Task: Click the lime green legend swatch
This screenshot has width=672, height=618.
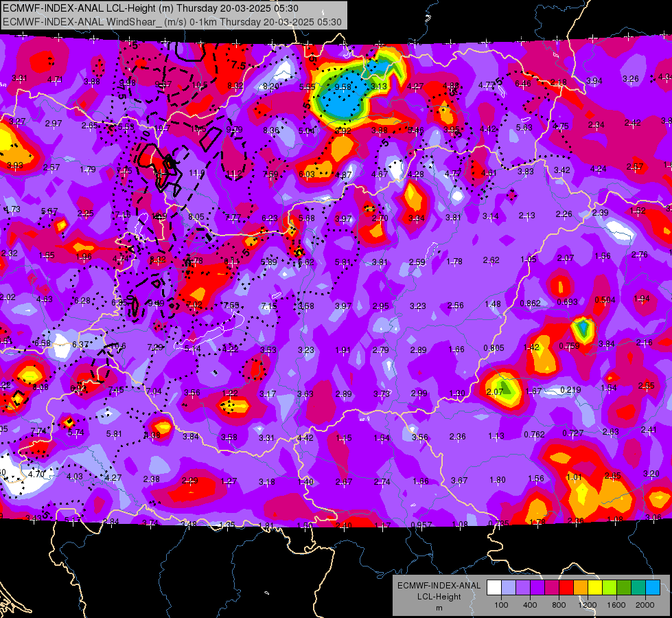Action: [610, 587]
